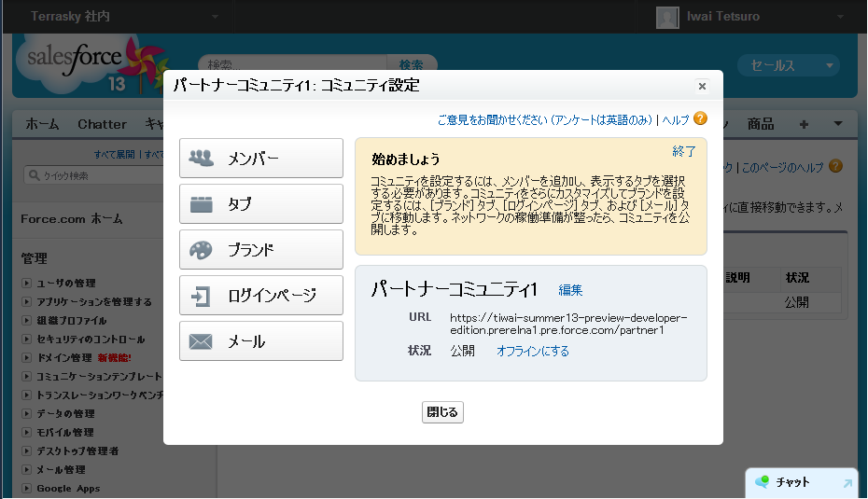
Task: Focus the クイック検索 sidebar field
Action: click(x=94, y=176)
